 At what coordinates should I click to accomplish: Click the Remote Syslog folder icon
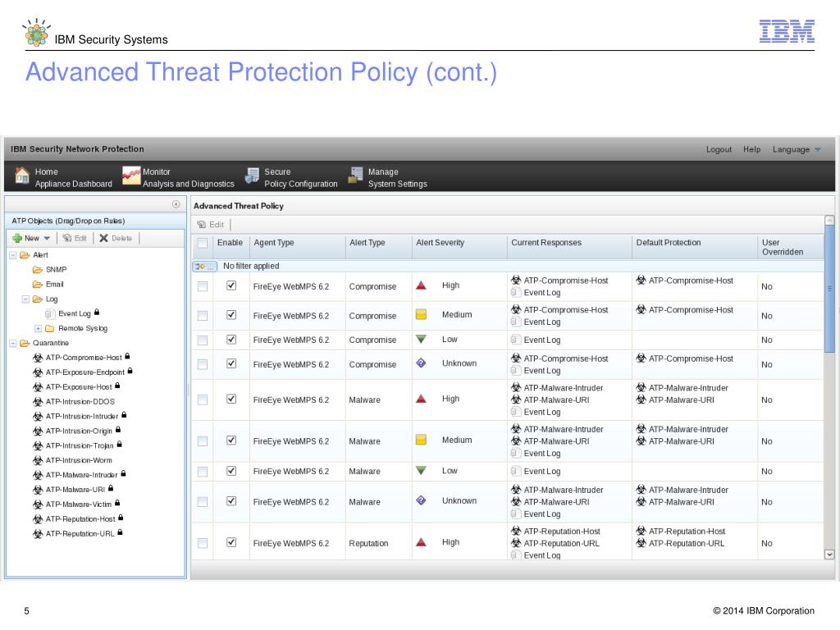point(50,328)
